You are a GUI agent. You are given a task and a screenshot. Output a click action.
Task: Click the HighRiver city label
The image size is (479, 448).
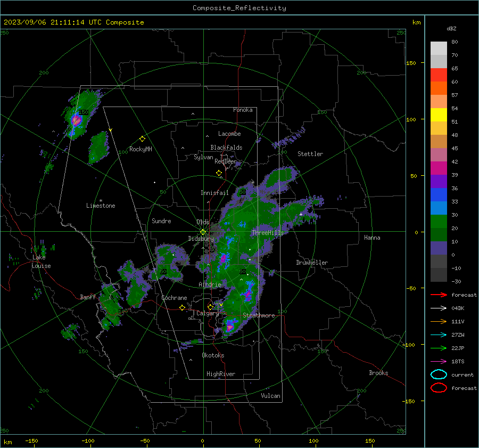click(x=221, y=374)
